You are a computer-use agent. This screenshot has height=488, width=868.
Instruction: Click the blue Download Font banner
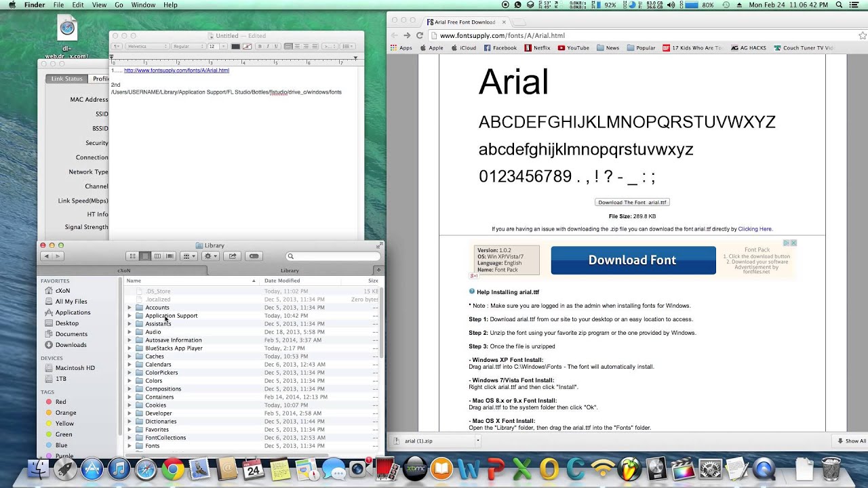pyautogui.click(x=633, y=260)
